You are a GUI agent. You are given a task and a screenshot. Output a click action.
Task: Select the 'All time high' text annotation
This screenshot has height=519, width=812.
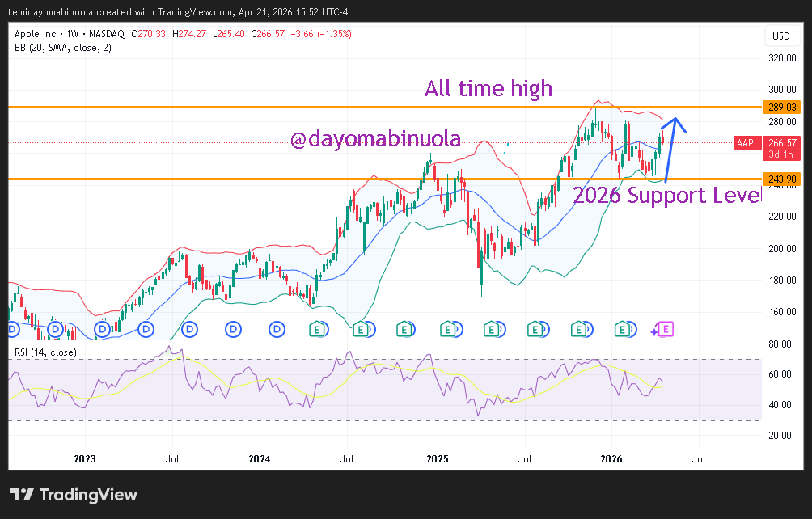pyautogui.click(x=488, y=88)
